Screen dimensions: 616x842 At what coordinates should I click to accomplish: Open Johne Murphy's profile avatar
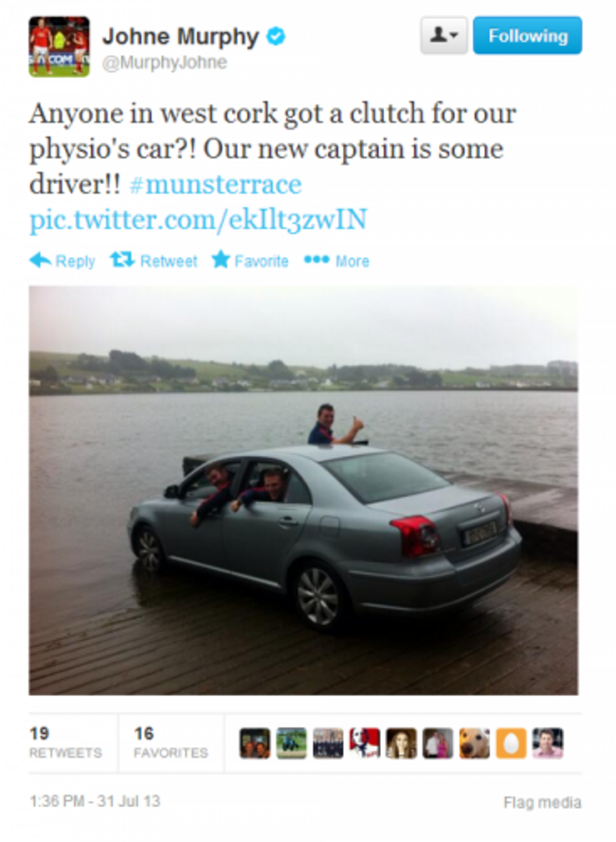pyautogui.click(x=59, y=46)
